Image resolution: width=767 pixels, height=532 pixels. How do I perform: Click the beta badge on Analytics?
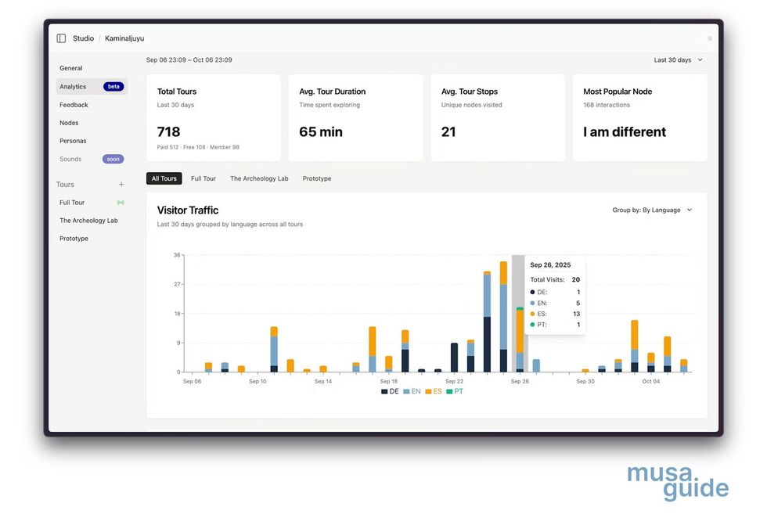tap(112, 86)
